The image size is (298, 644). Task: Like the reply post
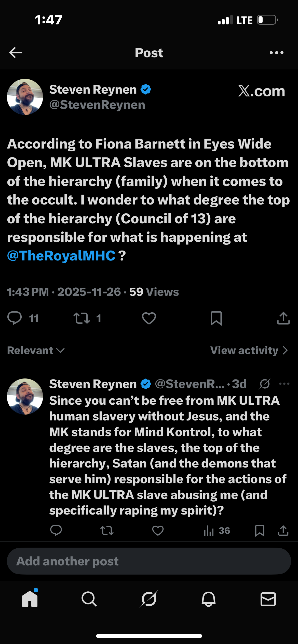tap(158, 531)
